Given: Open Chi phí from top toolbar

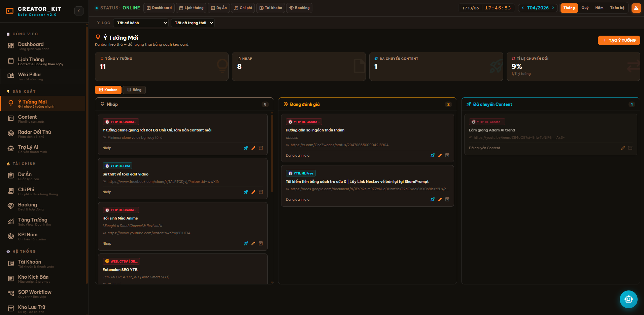Looking at the screenshot, I should (x=243, y=8).
